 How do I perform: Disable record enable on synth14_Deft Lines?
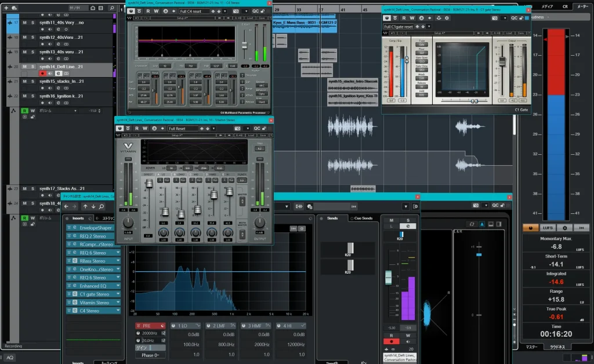point(42,74)
